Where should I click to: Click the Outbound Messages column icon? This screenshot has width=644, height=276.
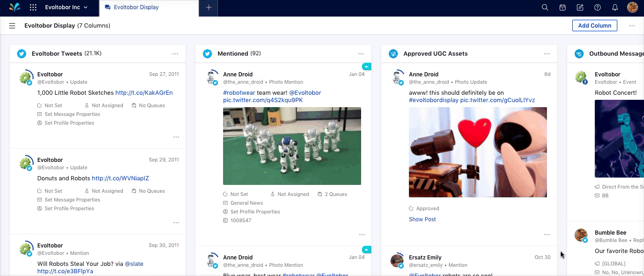579,54
